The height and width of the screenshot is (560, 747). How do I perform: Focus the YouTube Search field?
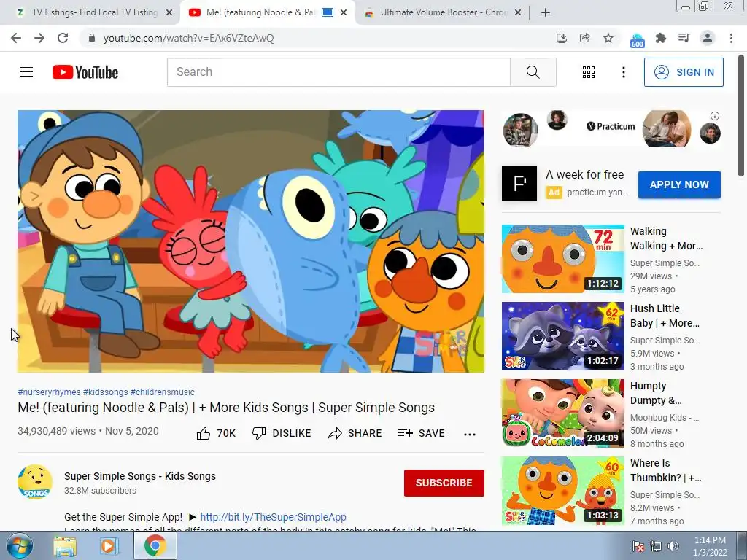coord(338,72)
